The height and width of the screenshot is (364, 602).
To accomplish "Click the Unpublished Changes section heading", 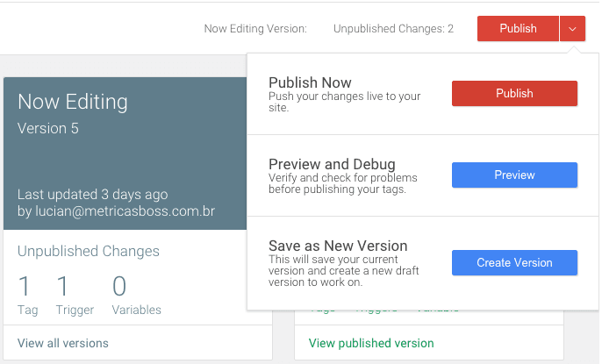I will tap(89, 252).
